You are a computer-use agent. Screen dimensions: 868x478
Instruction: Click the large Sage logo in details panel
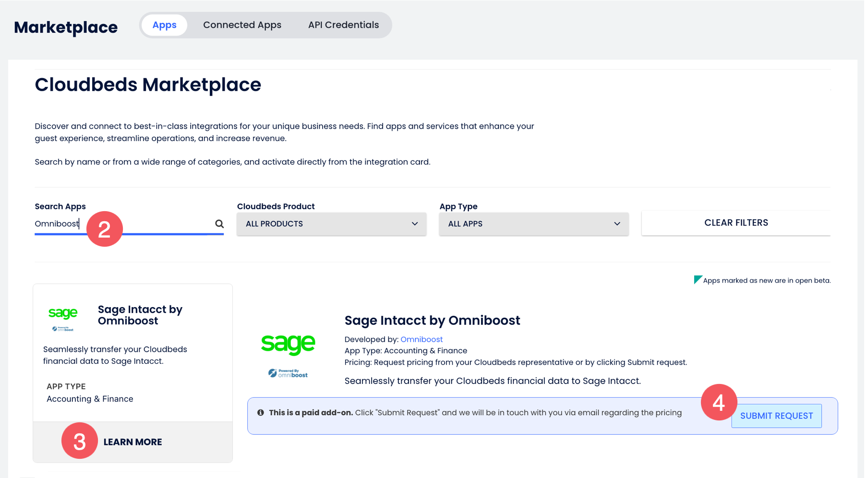[x=288, y=344]
